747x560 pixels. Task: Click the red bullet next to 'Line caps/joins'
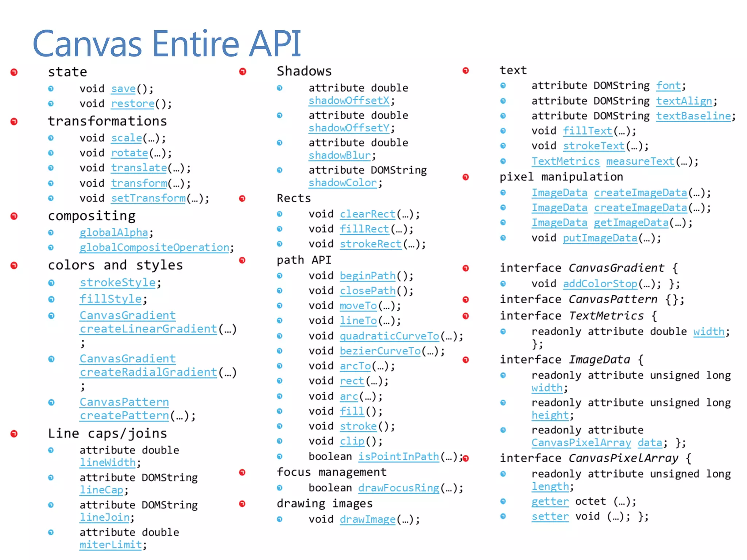click(14, 433)
